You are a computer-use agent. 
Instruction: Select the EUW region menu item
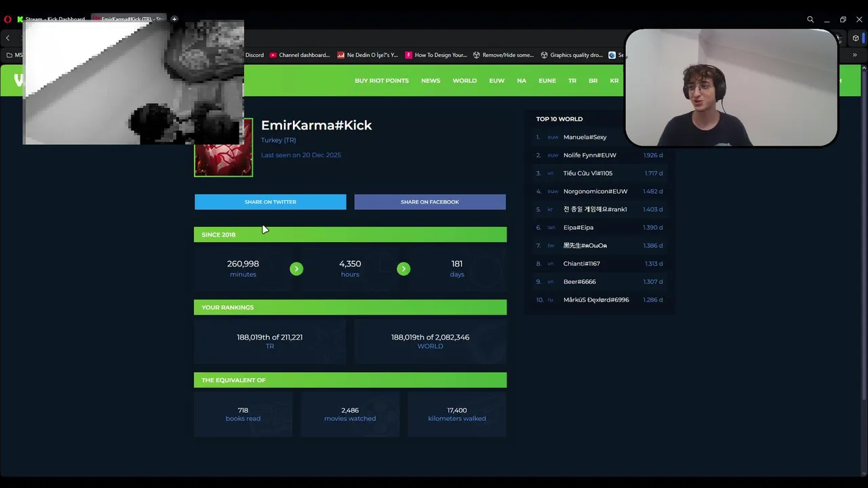click(x=497, y=81)
